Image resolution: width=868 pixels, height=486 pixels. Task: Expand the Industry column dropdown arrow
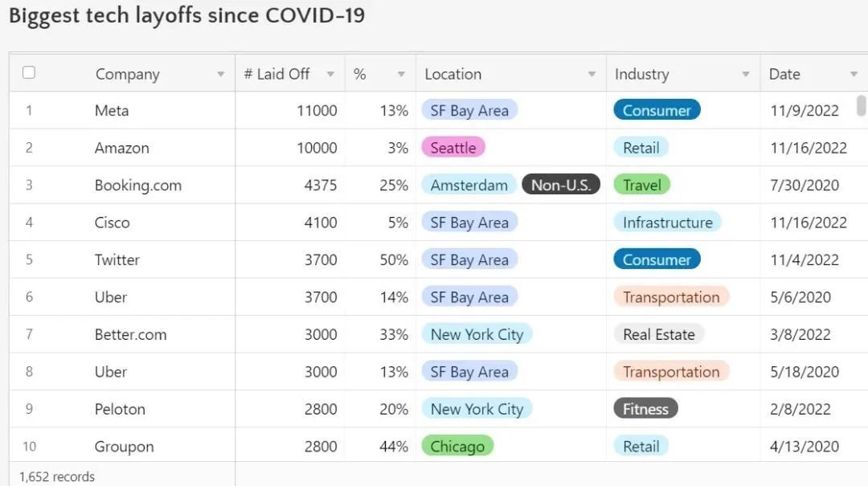pos(746,74)
